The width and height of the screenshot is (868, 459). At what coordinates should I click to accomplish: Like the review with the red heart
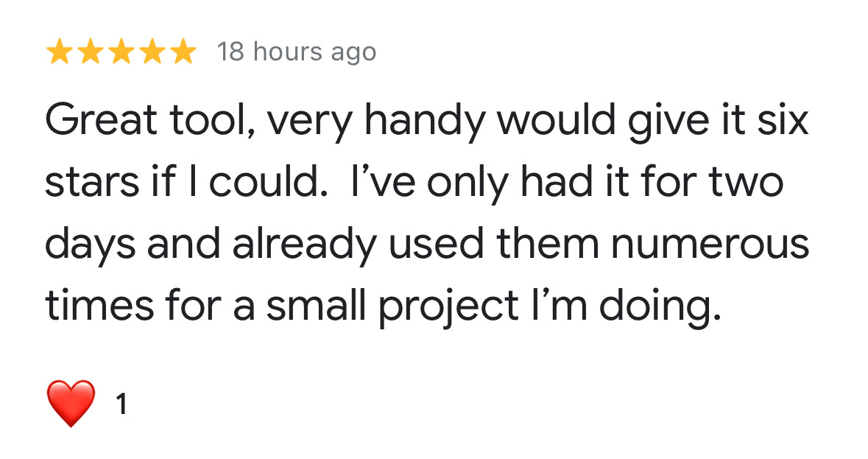coord(71,403)
